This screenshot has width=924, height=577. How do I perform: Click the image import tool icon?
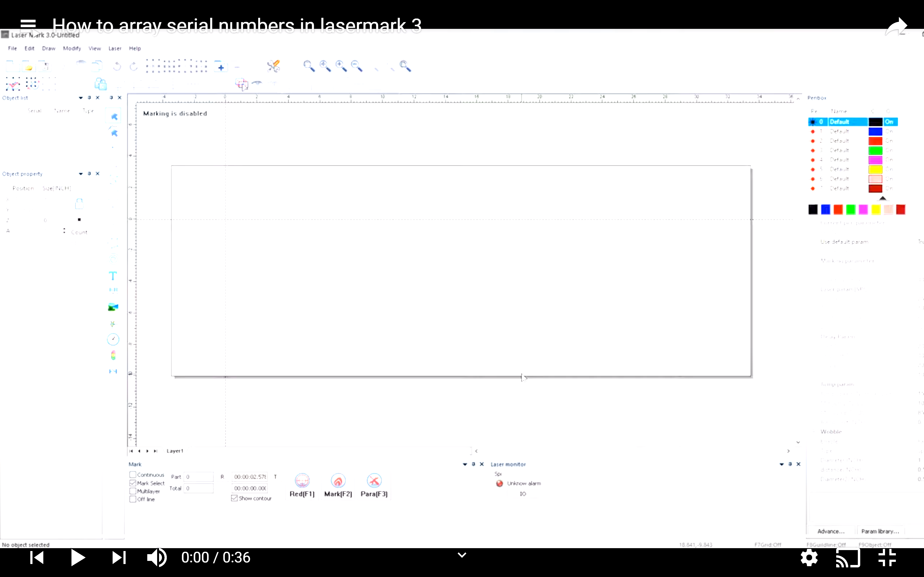[x=113, y=307]
